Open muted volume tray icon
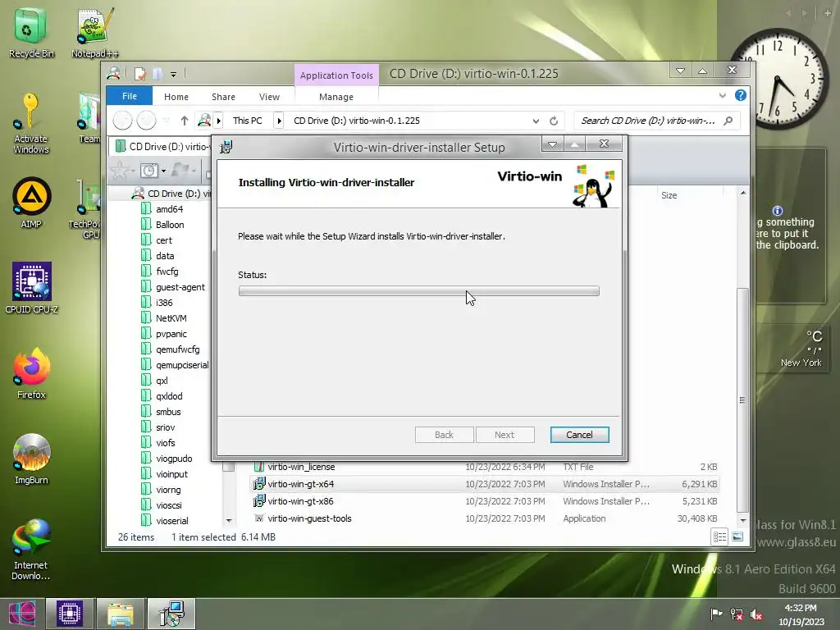The image size is (840, 630). click(756, 614)
